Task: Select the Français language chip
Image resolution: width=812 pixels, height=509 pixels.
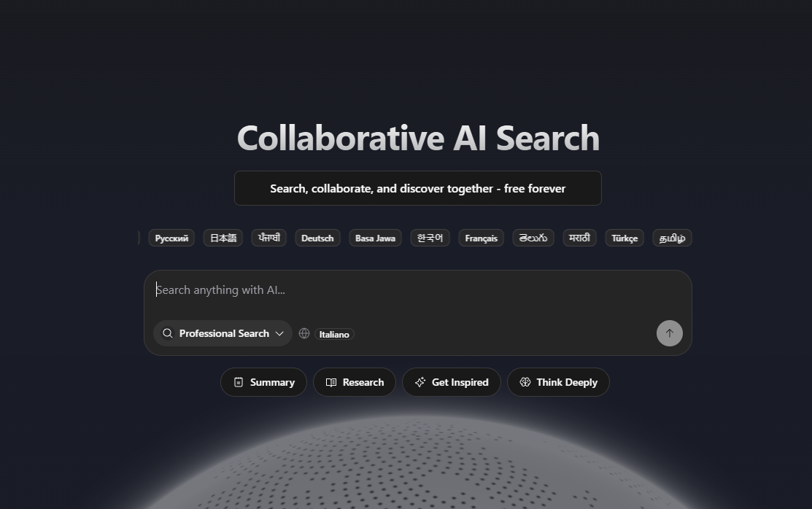Action: coord(481,238)
